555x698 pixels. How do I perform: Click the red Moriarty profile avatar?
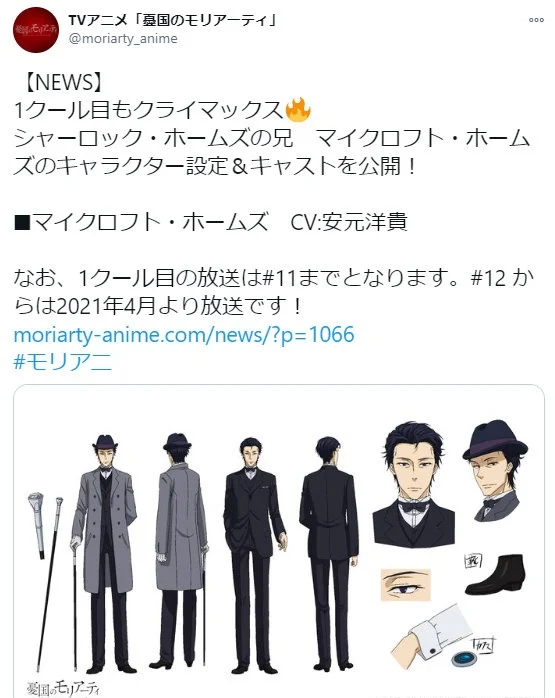click(36, 30)
